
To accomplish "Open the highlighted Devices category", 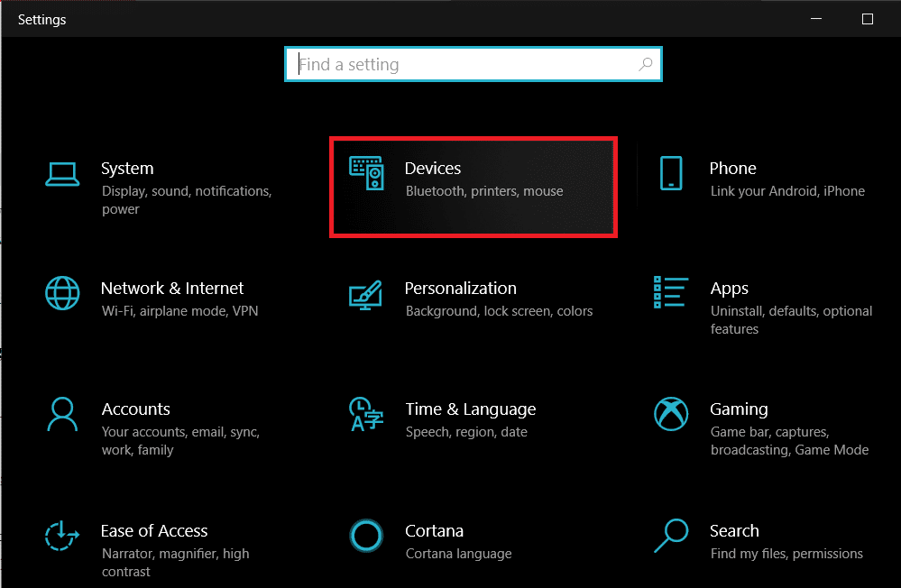I will [473, 185].
